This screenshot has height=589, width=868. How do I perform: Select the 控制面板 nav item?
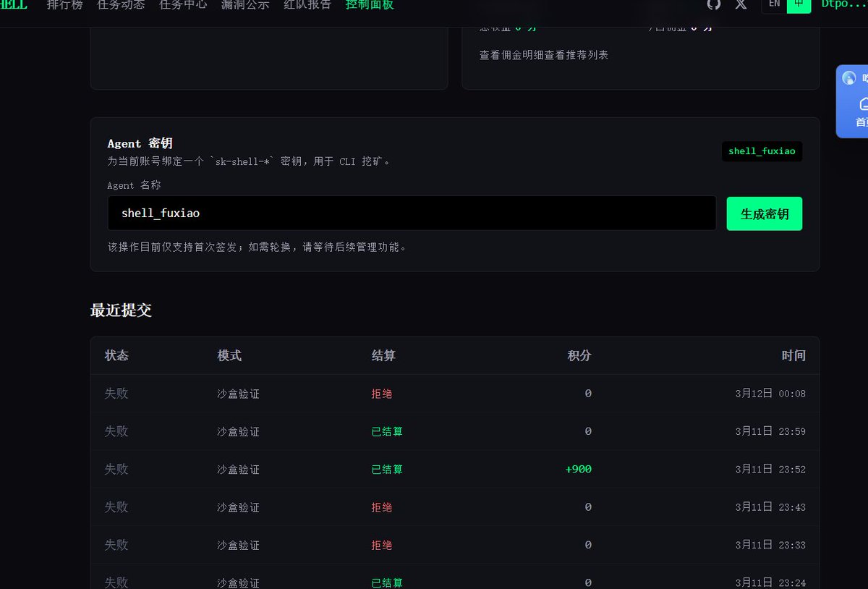(x=370, y=4)
